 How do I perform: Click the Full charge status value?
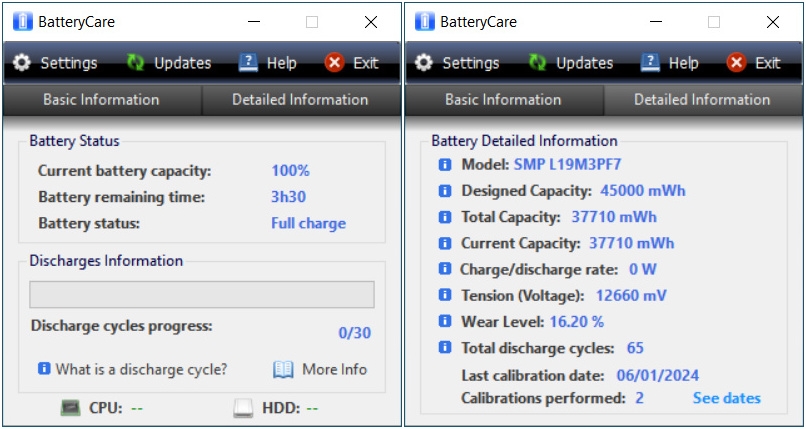click(308, 224)
